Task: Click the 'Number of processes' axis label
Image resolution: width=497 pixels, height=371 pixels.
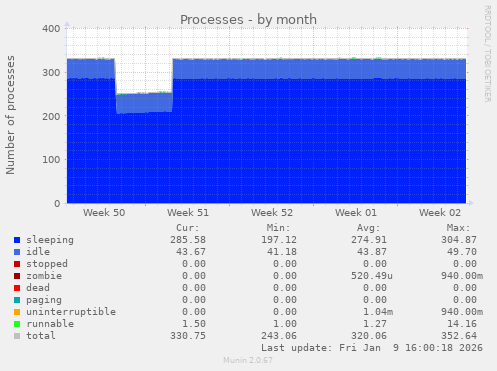Action: click(10, 115)
